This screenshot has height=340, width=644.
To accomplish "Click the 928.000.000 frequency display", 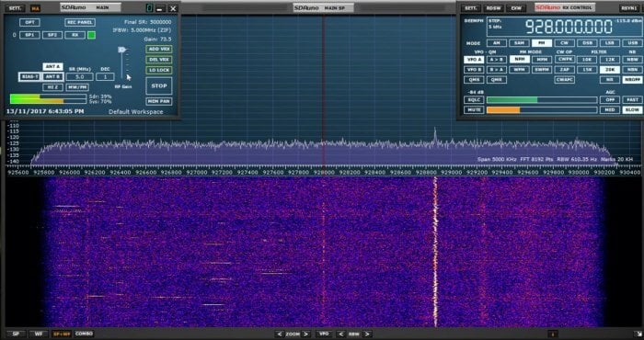I will click(x=569, y=27).
